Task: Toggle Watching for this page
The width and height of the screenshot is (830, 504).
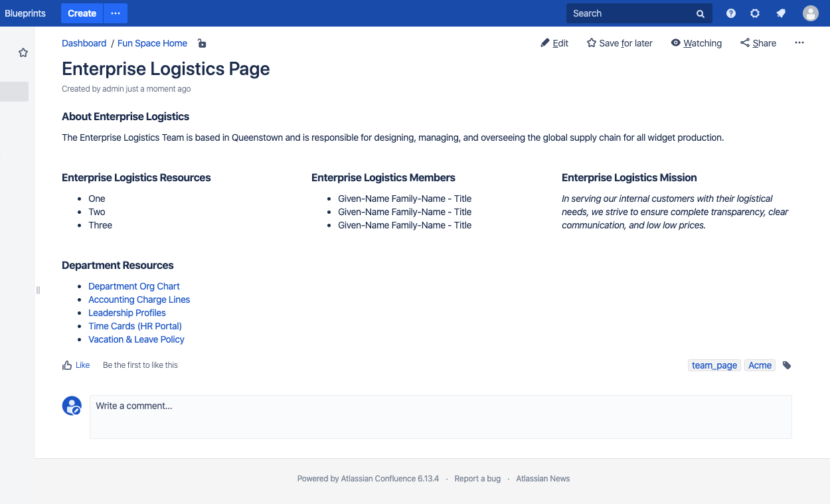Action: 696,43
